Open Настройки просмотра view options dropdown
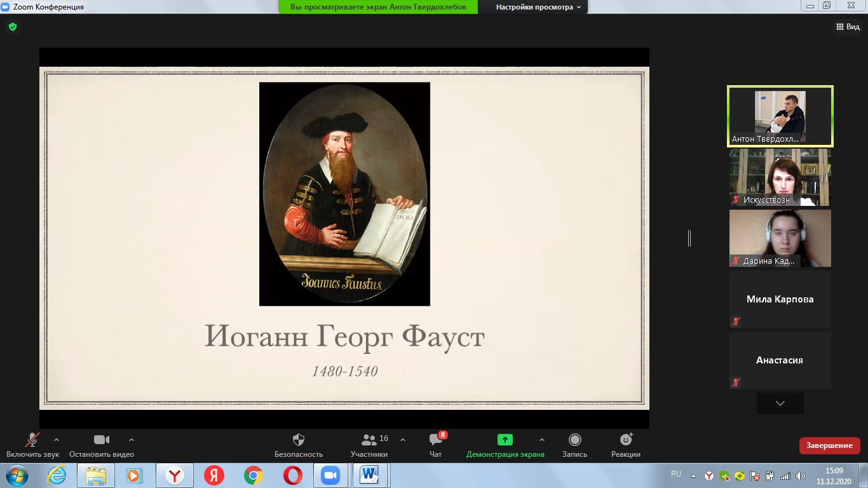This screenshot has height=488, width=868. pos(539,7)
